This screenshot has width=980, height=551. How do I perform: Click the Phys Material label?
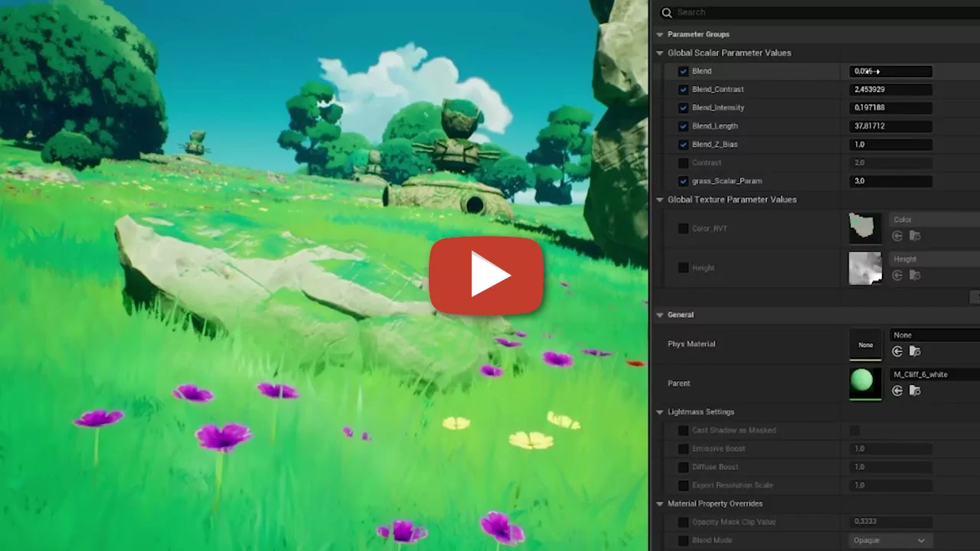pos(691,344)
